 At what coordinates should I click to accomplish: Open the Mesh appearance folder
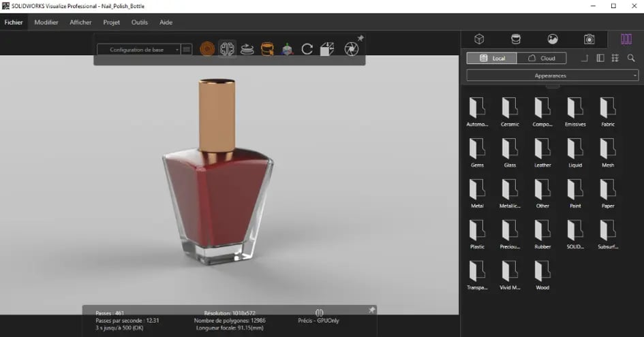pos(608,153)
